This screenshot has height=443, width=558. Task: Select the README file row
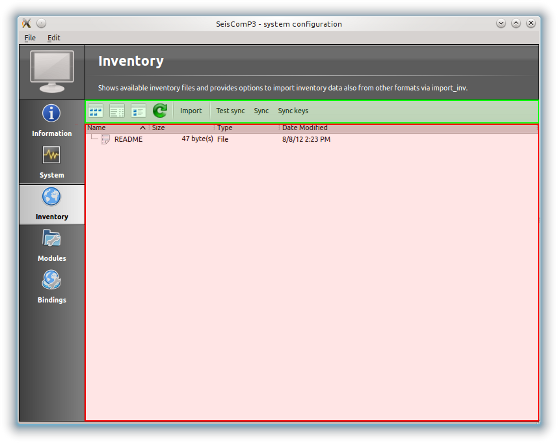click(x=311, y=139)
